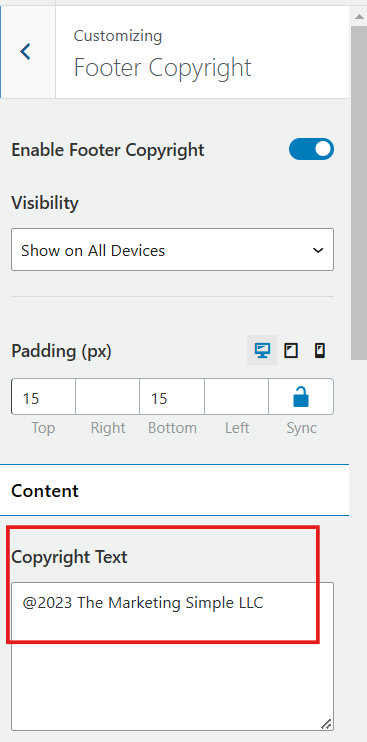367x742 pixels.
Task: Toggle the padding Sync lock icon
Action: coord(301,397)
